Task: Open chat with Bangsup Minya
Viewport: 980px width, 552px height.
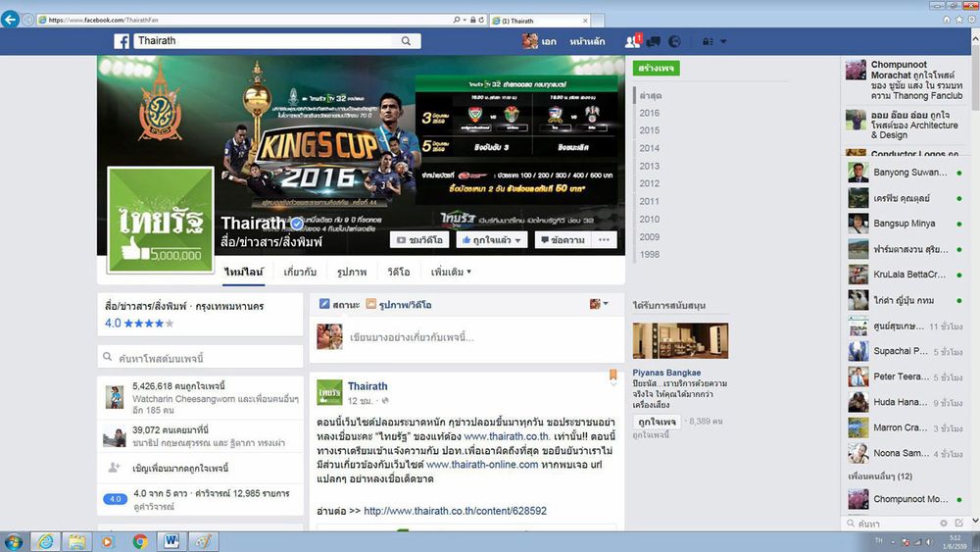Action: pyautogui.click(x=905, y=224)
